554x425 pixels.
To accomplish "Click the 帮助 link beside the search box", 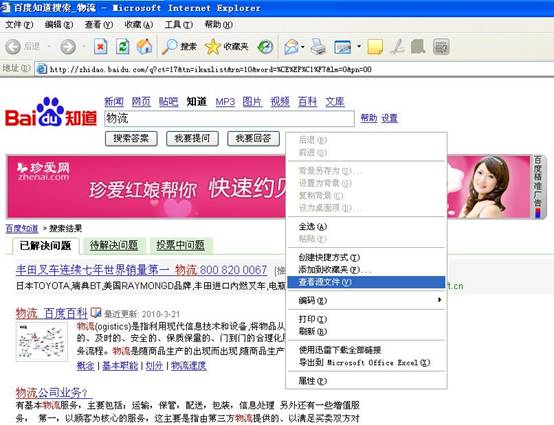I will coord(369,118).
